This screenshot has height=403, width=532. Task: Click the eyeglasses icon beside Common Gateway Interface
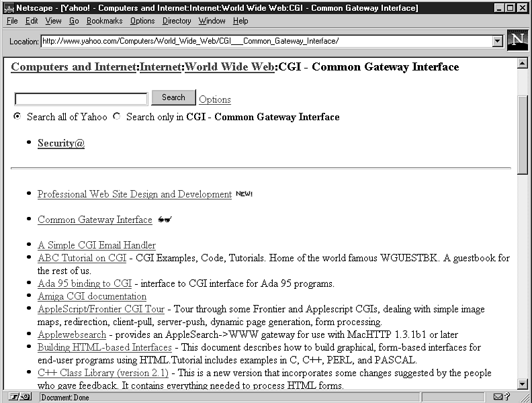coord(165,220)
